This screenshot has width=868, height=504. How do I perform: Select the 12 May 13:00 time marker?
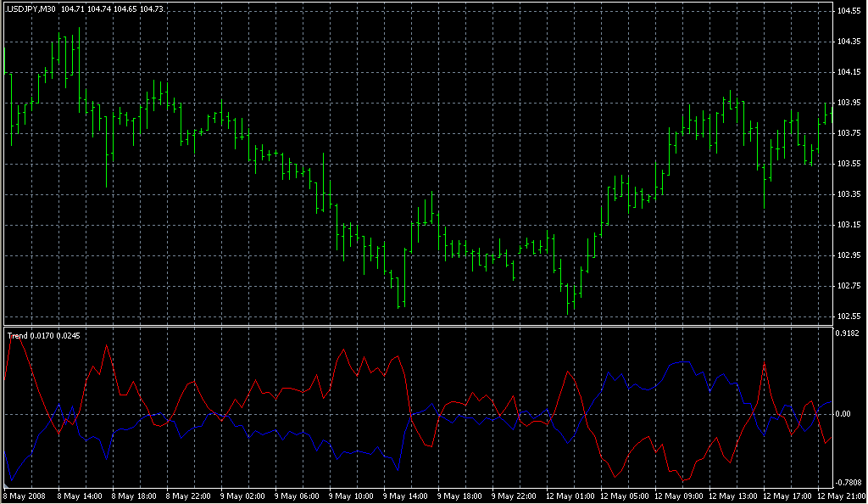pyautogui.click(x=732, y=496)
